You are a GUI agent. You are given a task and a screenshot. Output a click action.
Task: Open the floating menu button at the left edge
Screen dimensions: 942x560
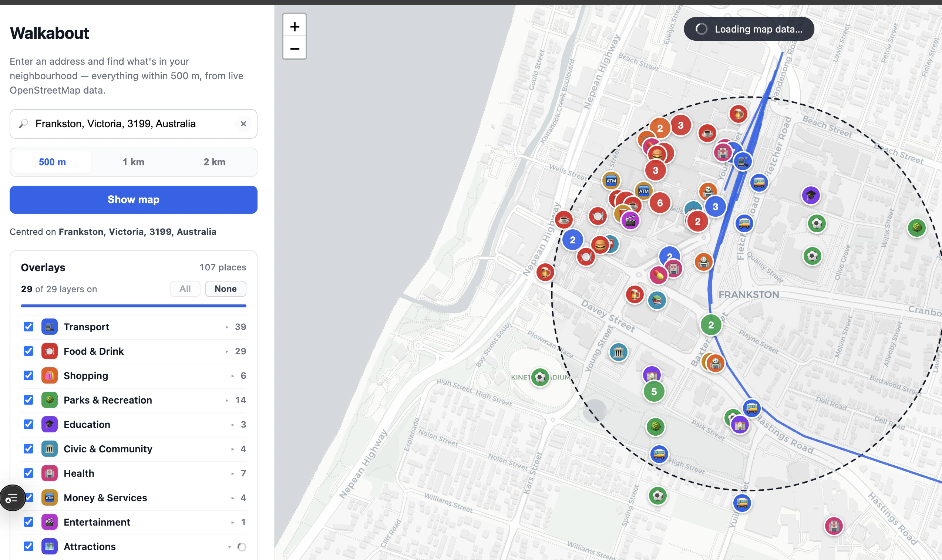[x=13, y=498]
